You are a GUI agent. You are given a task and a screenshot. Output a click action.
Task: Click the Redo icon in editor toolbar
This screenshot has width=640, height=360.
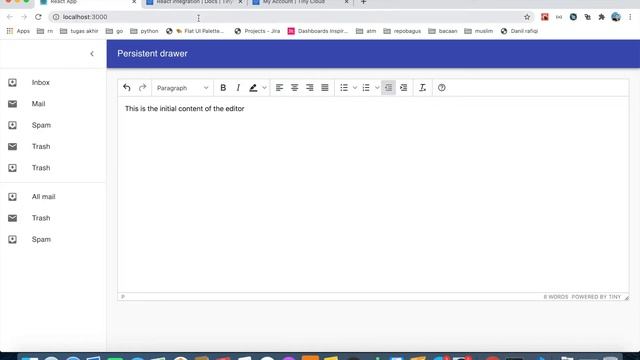click(142, 88)
